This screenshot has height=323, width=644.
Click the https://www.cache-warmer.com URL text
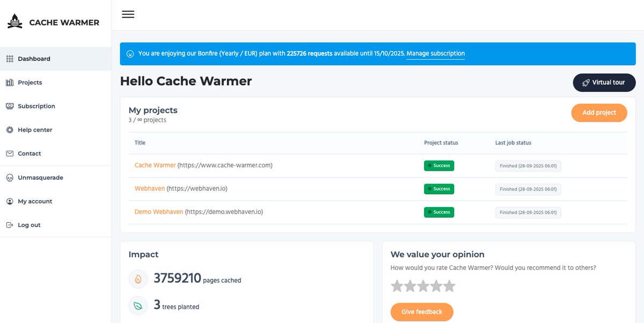pyautogui.click(x=225, y=165)
